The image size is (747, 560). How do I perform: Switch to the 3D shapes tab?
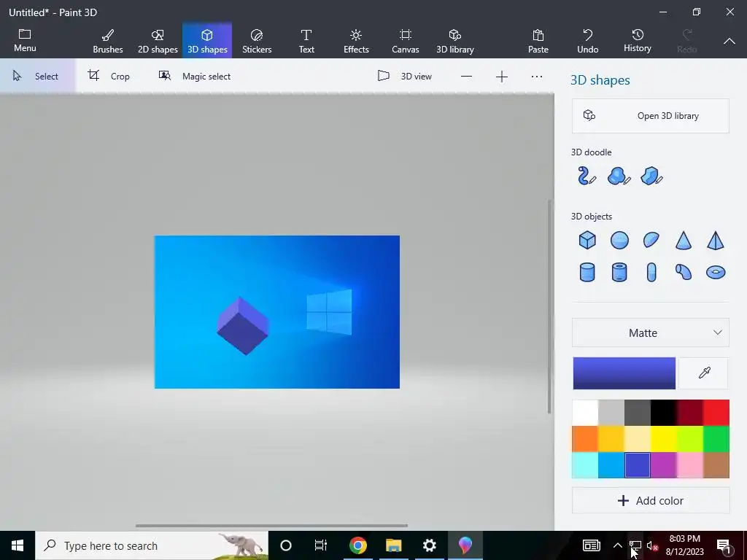coord(207,41)
